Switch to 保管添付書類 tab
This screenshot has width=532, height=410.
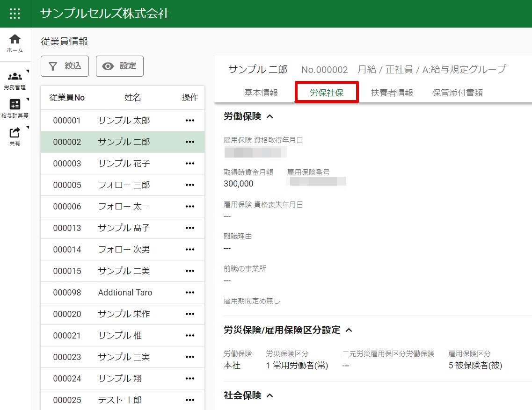pyautogui.click(x=457, y=93)
